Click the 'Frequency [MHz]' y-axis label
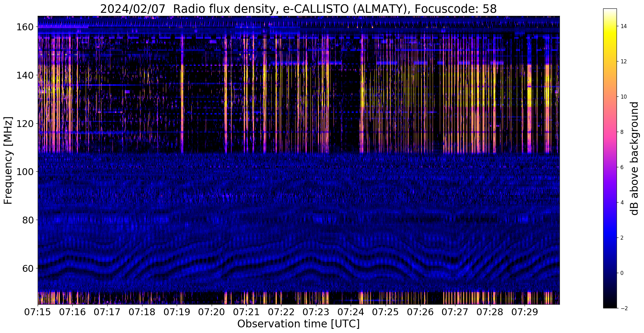This screenshot has width=644, height=333. [x=8, y=160]
